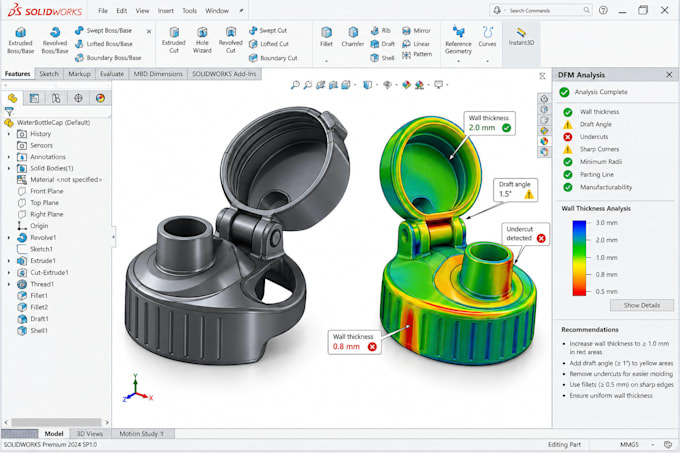Select the Rib tool

[381, 30]
